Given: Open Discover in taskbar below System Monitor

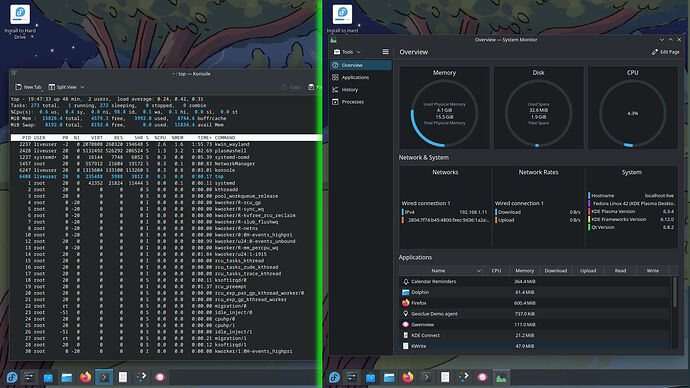Looking at the screenshot, I should [371, 377].
